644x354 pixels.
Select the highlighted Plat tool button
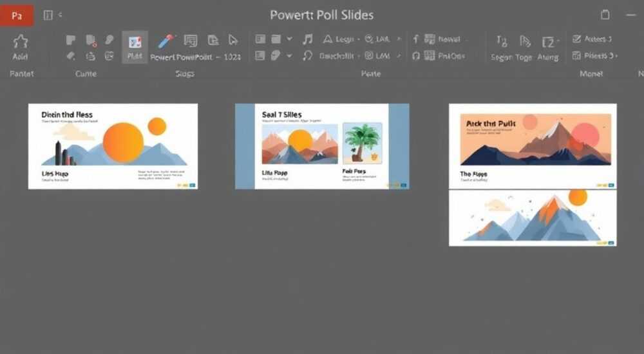coord(135,47)
